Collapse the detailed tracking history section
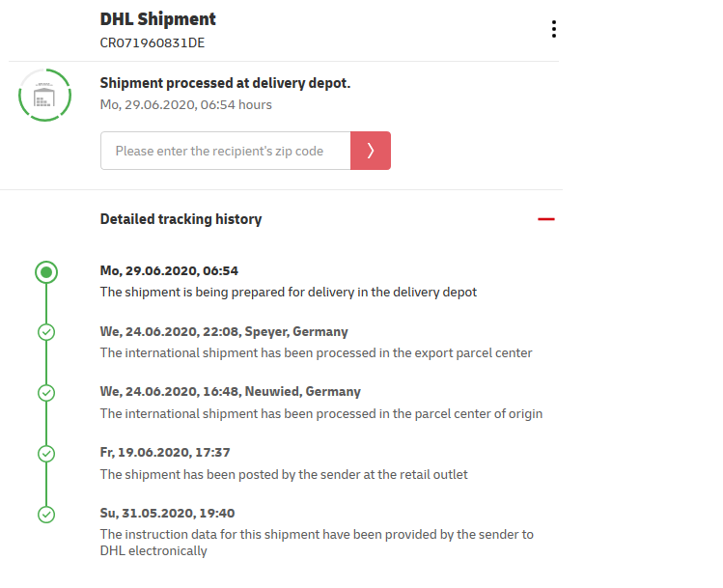Viewport: 723px width, 588px height. pyautogui.click(x=546, y=219)
